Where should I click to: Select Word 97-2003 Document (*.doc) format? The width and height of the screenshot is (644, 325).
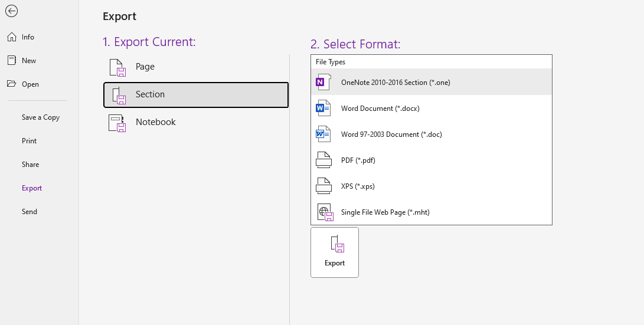click(x=391, y=134)
